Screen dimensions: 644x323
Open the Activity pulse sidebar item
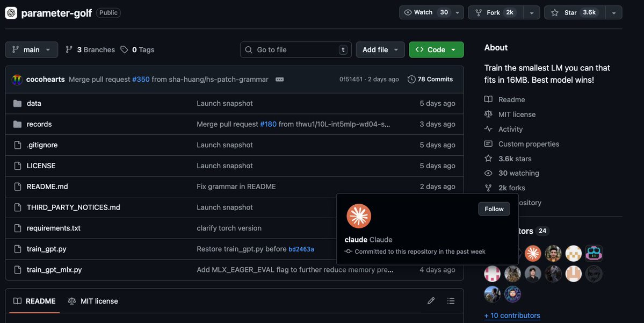[503, 129]
